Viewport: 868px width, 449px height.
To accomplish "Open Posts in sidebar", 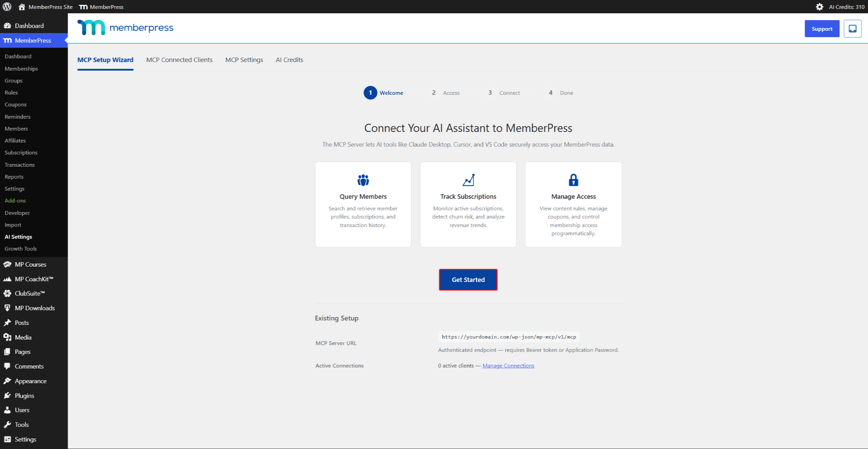I will pos(34,323).
